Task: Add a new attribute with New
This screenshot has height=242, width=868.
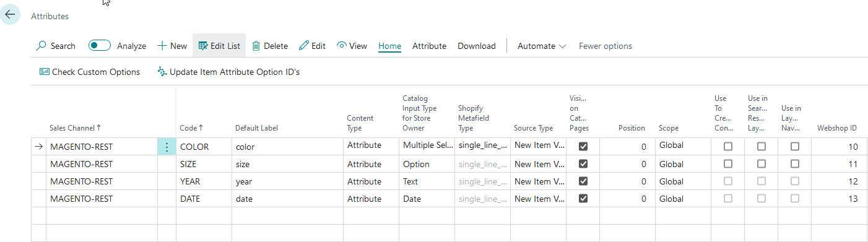Action: coord(172,46)
